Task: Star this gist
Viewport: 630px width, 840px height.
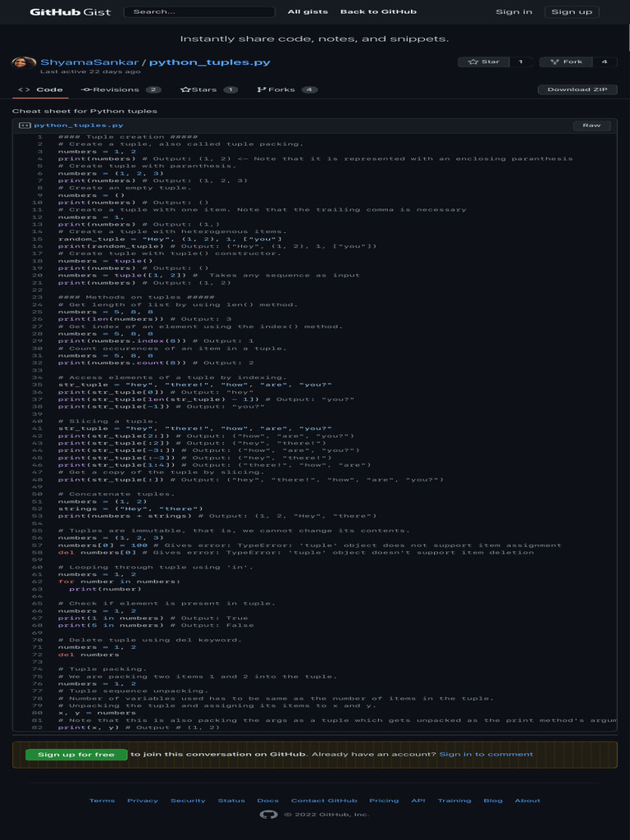Action: pyautogui.click(x=483, y=62)
